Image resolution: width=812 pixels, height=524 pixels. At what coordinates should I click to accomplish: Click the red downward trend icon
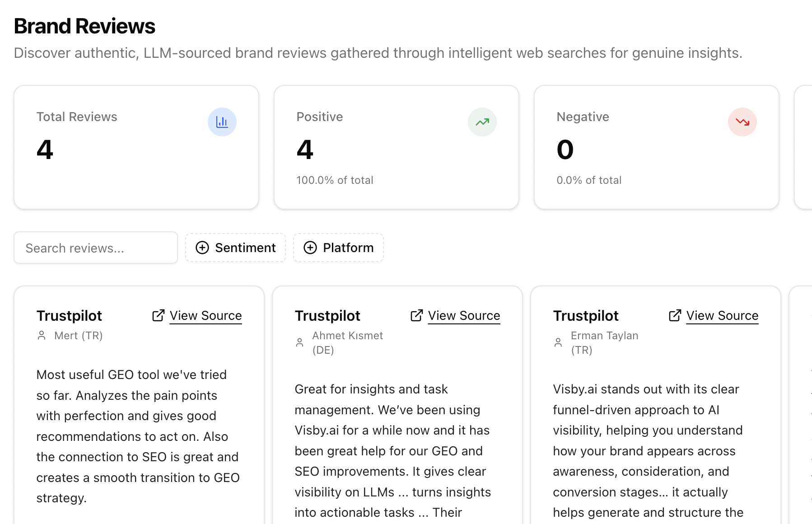742,122
